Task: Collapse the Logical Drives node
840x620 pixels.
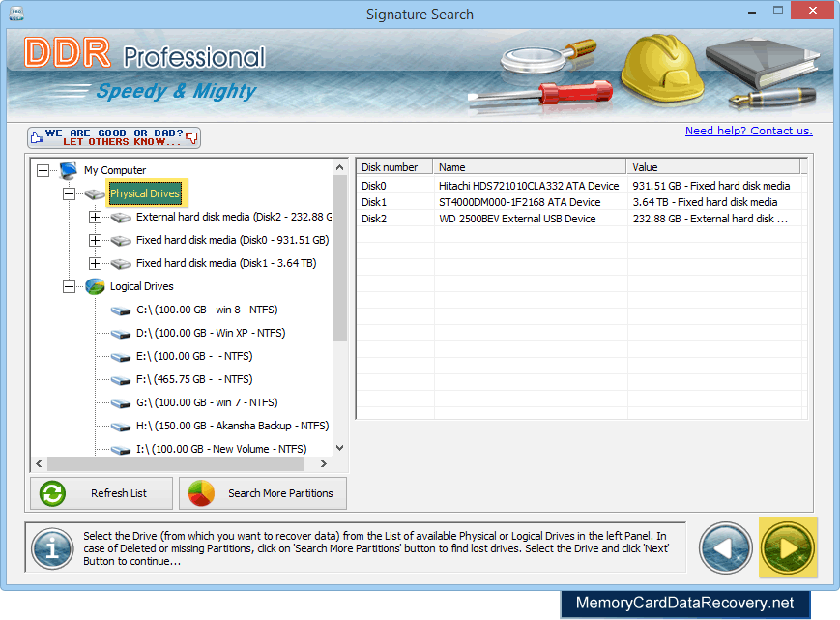Action: [69, 286]
